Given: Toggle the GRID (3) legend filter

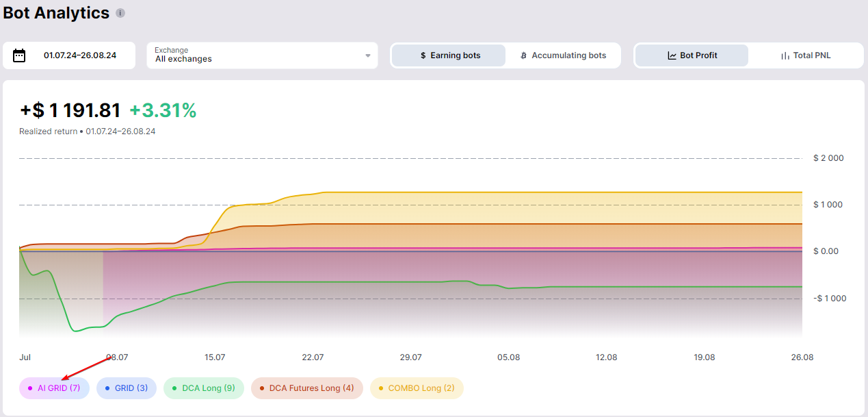Looking at the screenshot, I should [127, 388].
